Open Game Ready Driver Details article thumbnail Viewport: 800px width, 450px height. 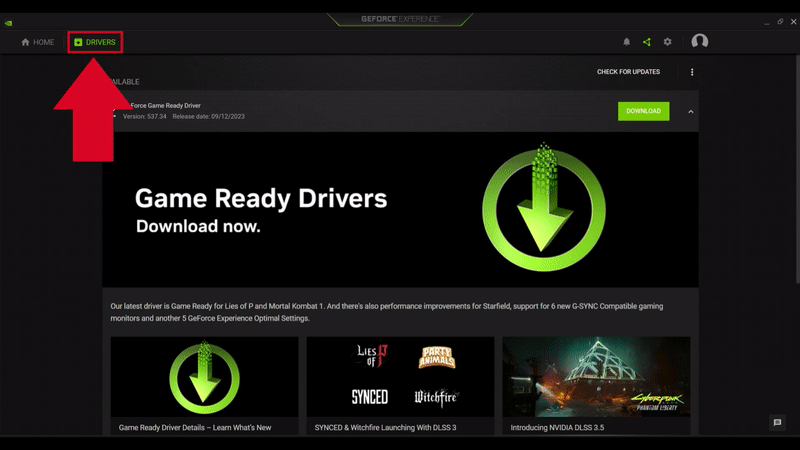pyautogui.click(x=204, y=376)
